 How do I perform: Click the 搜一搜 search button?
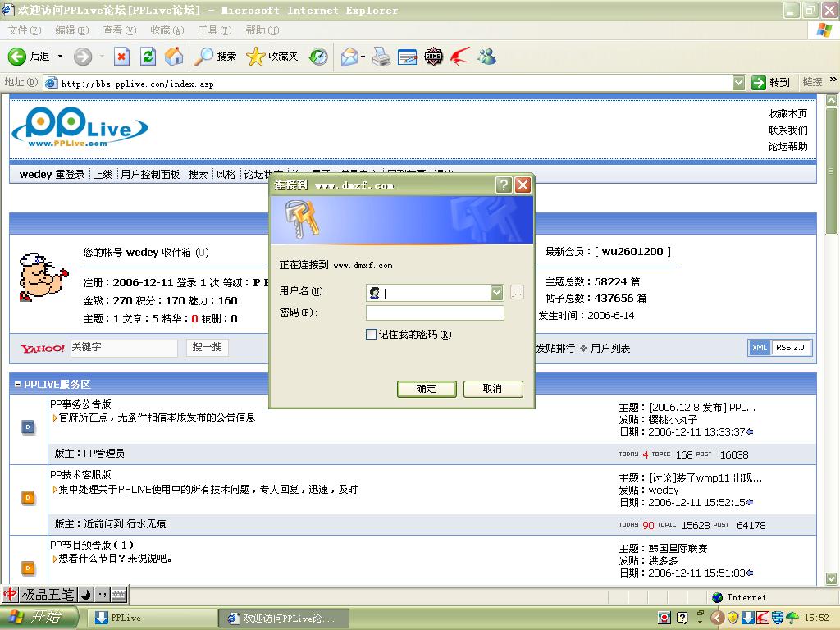208,347
